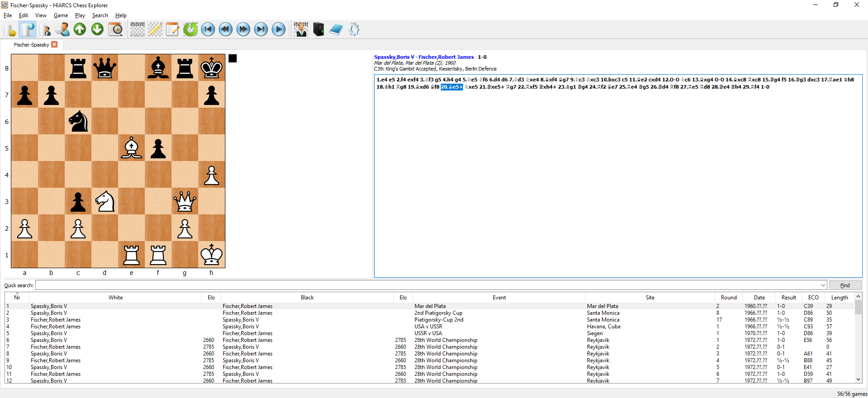
Task: Open the Play menu
Action: click(80, 15)
